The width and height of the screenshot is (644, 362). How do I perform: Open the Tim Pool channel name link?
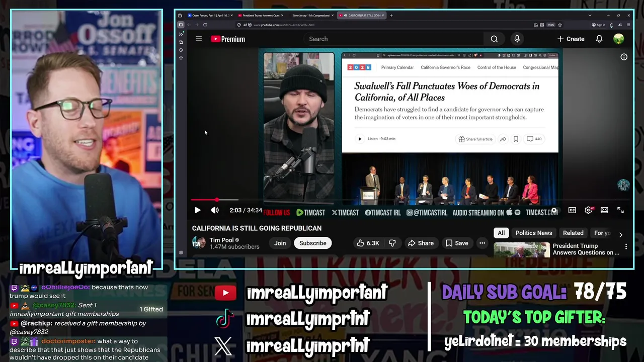tap(221, 240)
